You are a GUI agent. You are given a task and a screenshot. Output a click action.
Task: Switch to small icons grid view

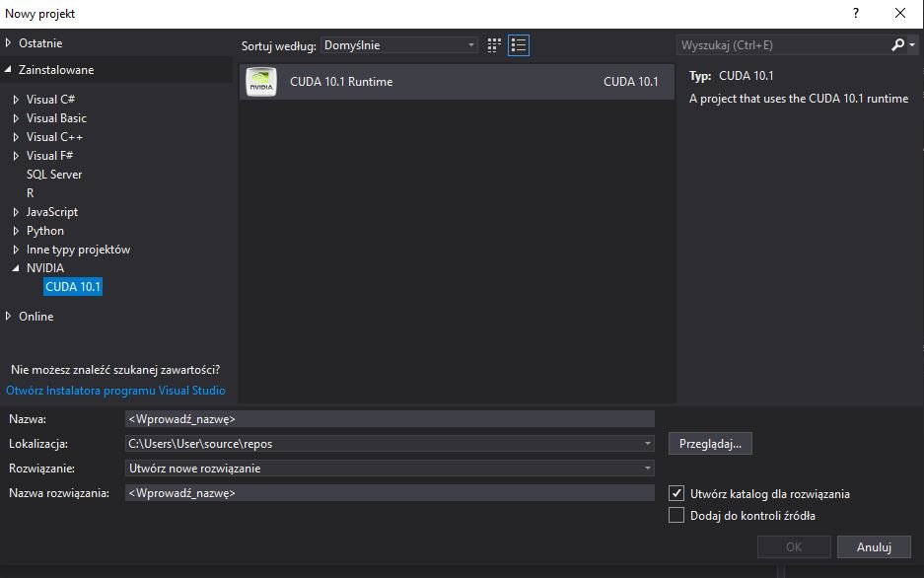494,45
